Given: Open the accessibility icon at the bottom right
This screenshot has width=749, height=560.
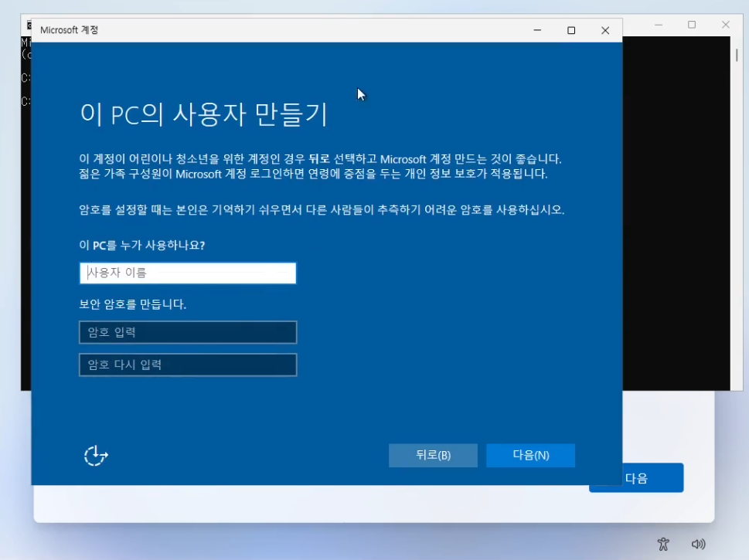Looking at the screenshot, I should [x=663, y=544].
